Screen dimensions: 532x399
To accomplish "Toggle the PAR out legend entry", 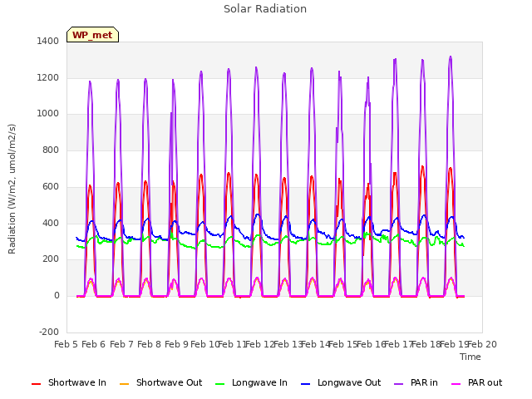I will (x=476, y=382).
